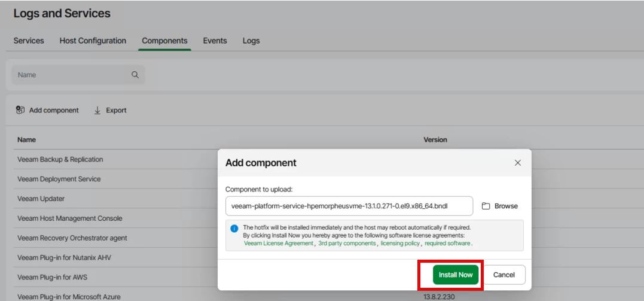Image resolution: width=644 pixels, height=301 pixels.
Task: Click the Add component package icon
Action: coord(20,110)
